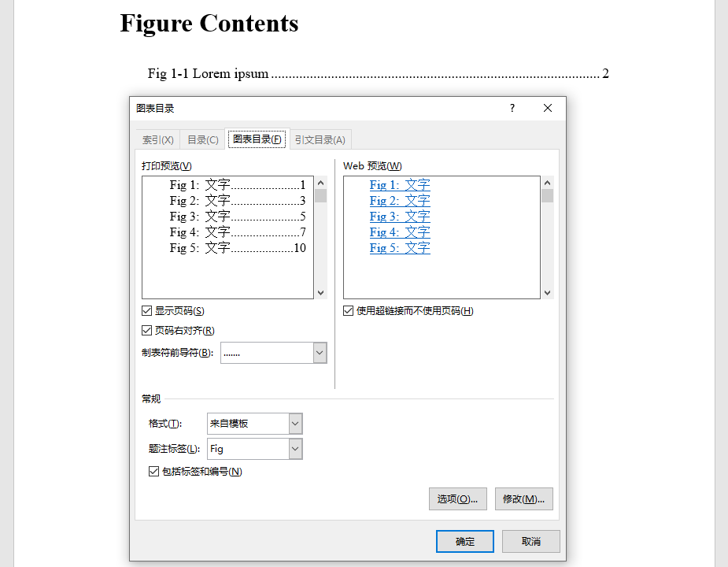
Task: Click the print preview scrollbar down arrow
Action: click(x=321, y=292)
